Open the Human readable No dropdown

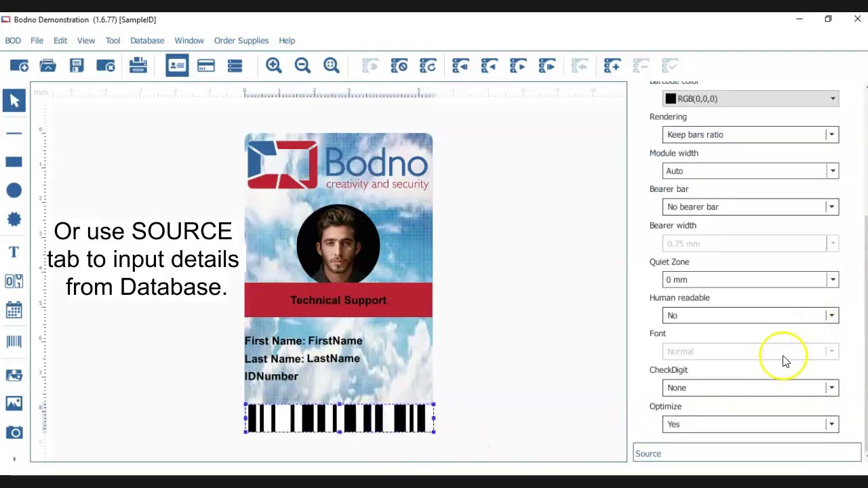tap(751, 316)
